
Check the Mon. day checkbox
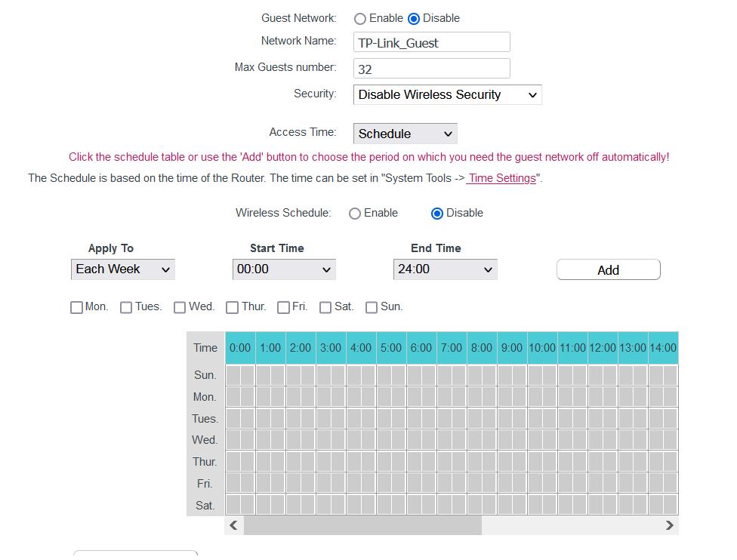(76, 307)
